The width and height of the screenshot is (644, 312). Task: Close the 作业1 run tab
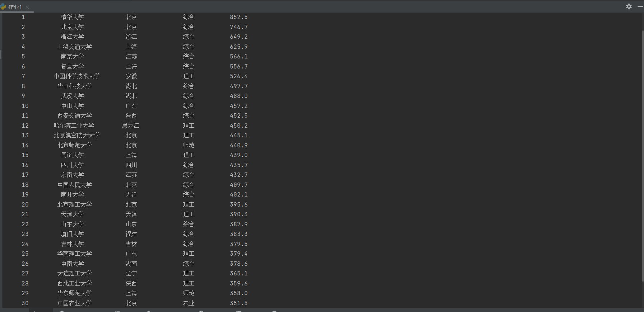[27, 7]
